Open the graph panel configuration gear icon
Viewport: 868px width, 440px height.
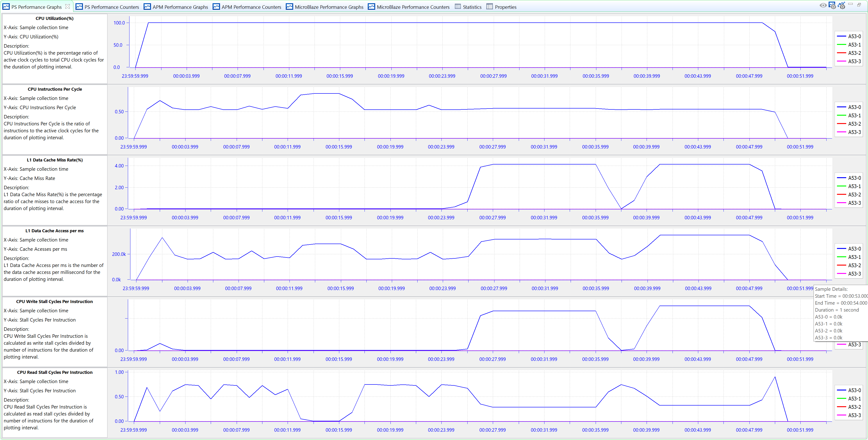click(832, 5)
